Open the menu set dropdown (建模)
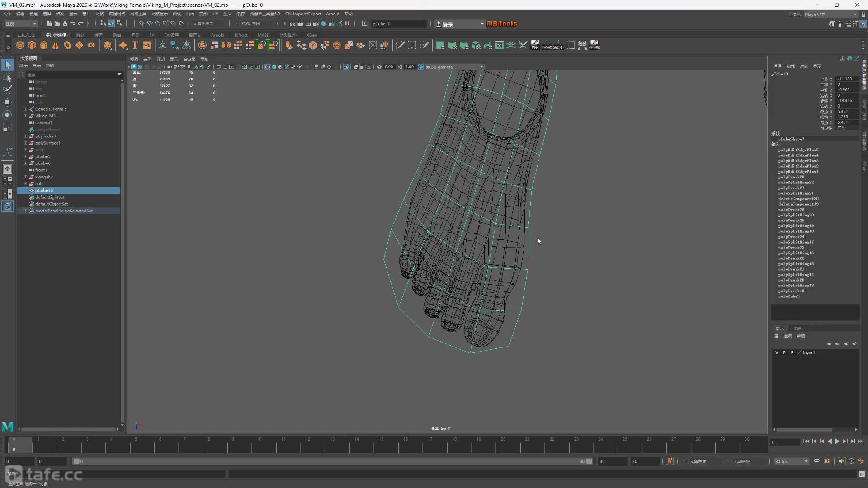 click(21, 23)
